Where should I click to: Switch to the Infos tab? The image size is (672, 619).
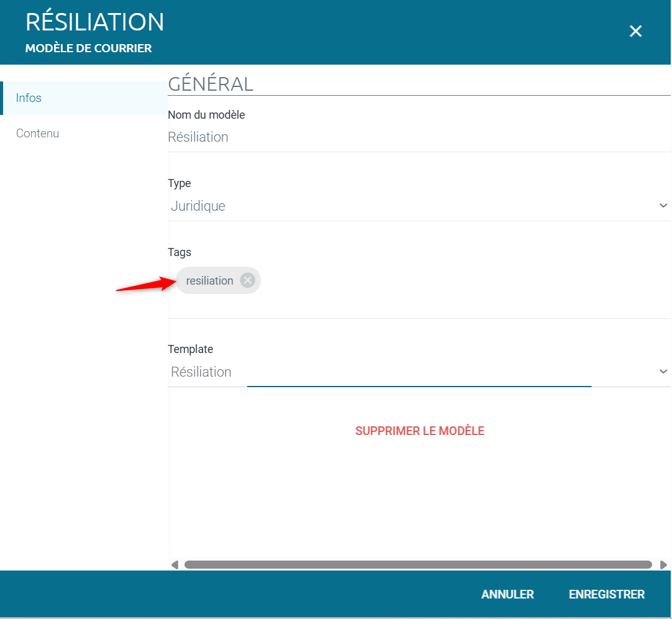[x=29, y=98]
